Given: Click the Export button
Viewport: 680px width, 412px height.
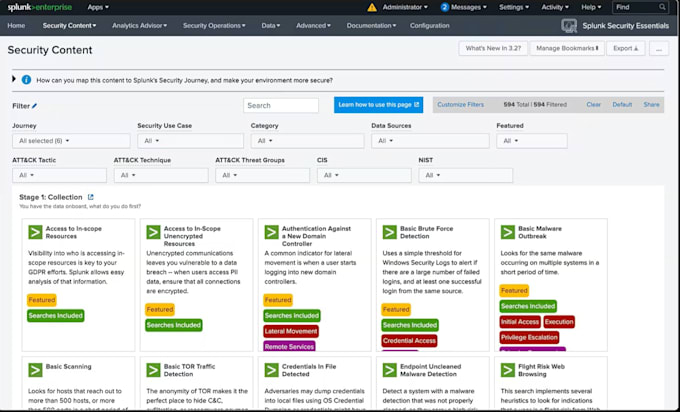Looking at the screenshot, I should tap(625, 48).
